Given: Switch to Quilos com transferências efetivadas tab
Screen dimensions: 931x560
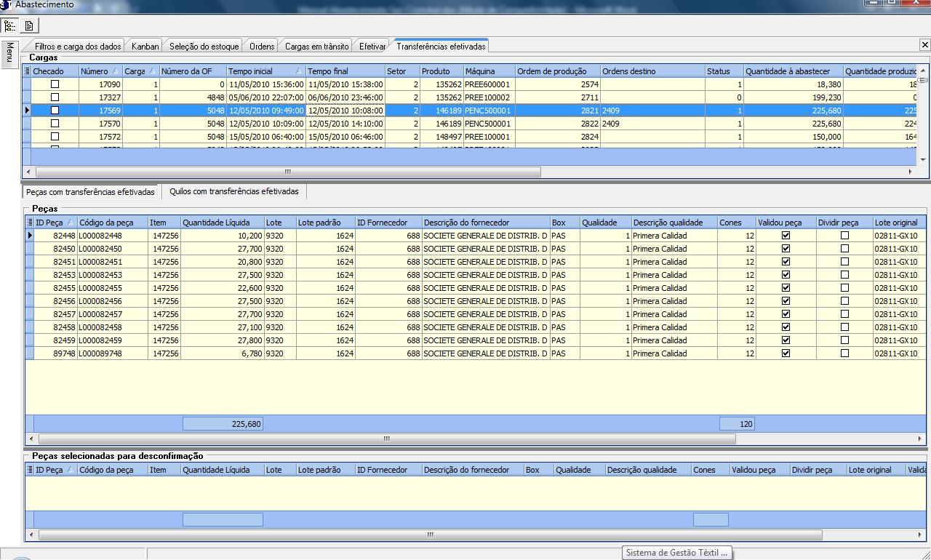Looking at the screenshot, I should [233, 192].
